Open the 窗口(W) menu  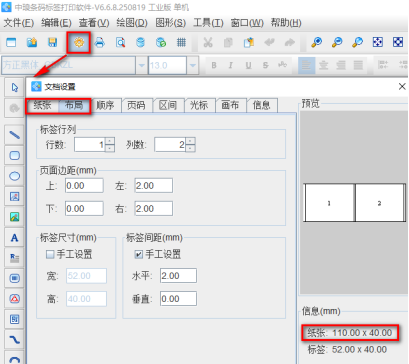tap(247, 23)
